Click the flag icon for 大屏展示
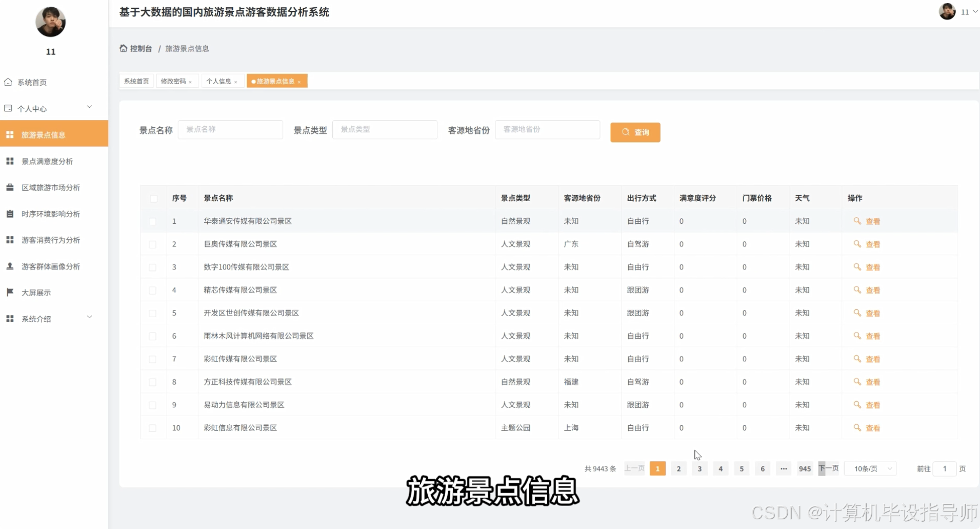This screenshot has height=529, width=980. (x=10, y=292)
